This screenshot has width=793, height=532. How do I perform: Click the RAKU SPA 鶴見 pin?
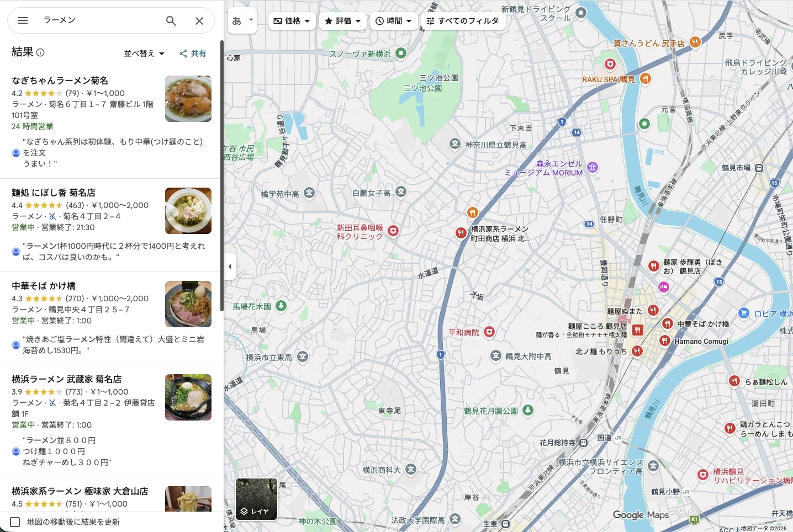[x=645, y=78]
